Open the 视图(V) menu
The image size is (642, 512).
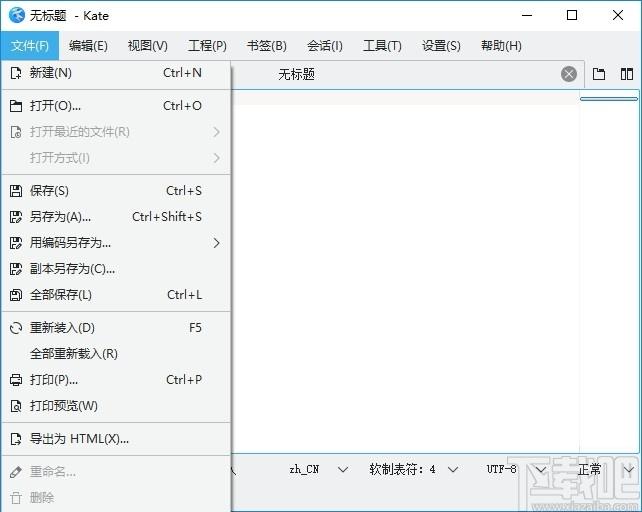click(148, 45)
